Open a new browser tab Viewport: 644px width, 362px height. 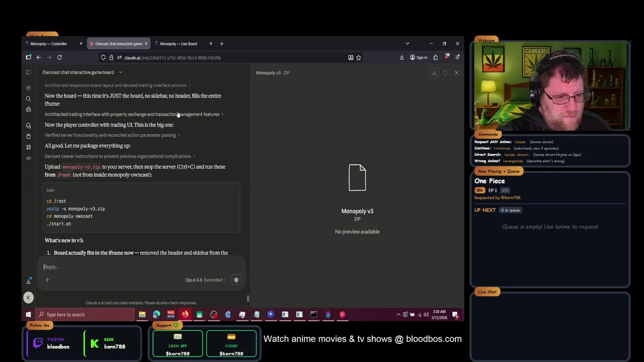click(x=221, y=44)
